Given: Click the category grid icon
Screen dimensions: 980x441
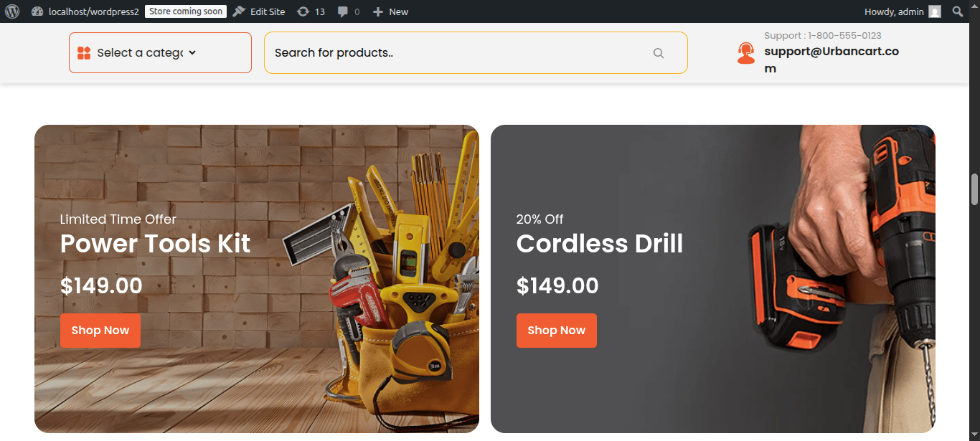Looking at the screenshot, I should pyautogui.click(x=84, y=53).
